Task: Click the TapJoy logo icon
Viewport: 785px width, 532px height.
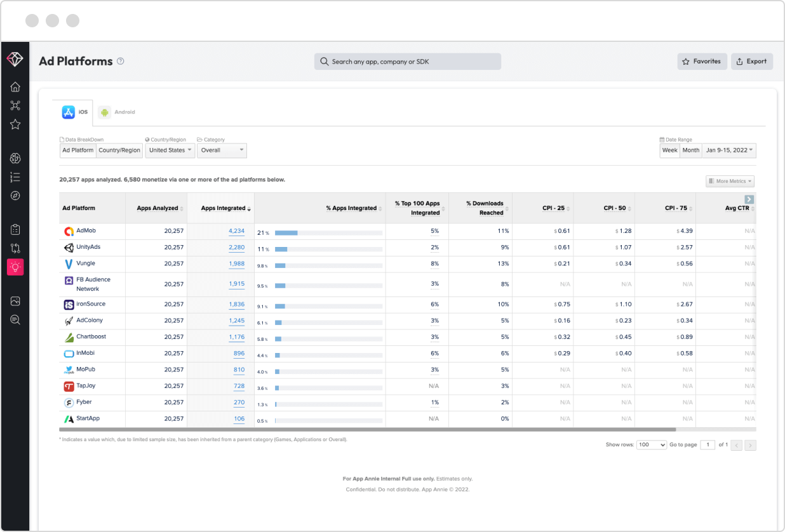Action: (69, 386)
